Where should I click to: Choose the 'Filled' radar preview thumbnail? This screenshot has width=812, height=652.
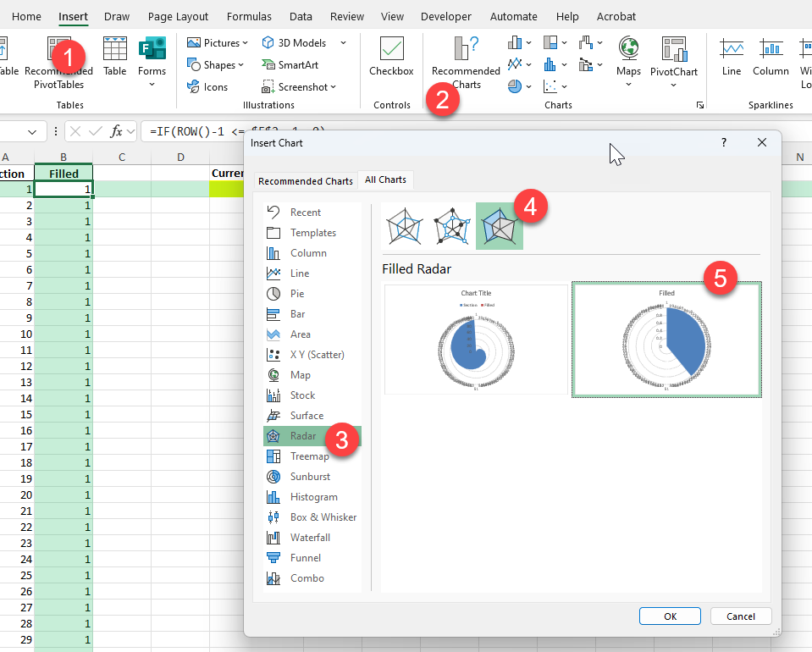click(666, 340)
